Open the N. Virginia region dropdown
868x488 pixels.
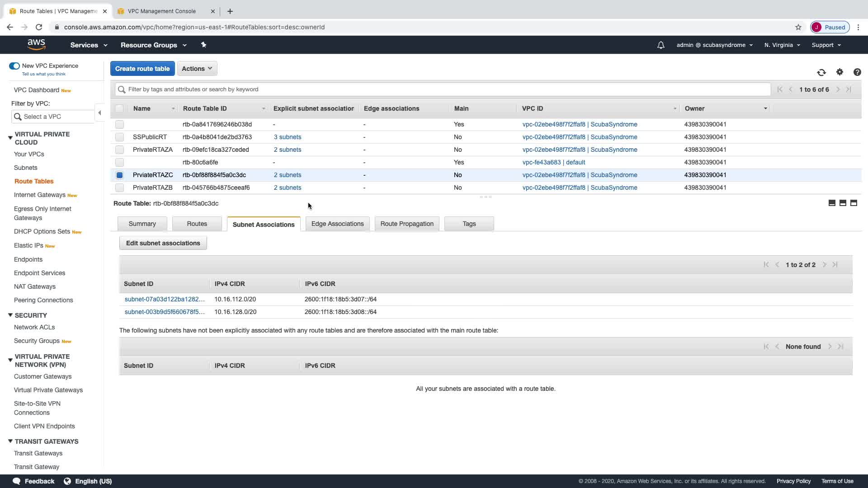[782, 45]
